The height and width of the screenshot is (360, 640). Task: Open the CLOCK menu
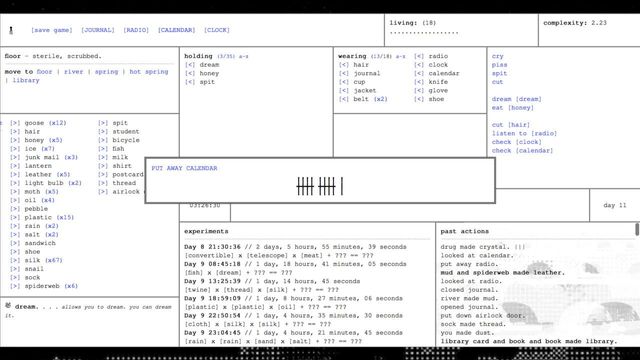point(217,30)
